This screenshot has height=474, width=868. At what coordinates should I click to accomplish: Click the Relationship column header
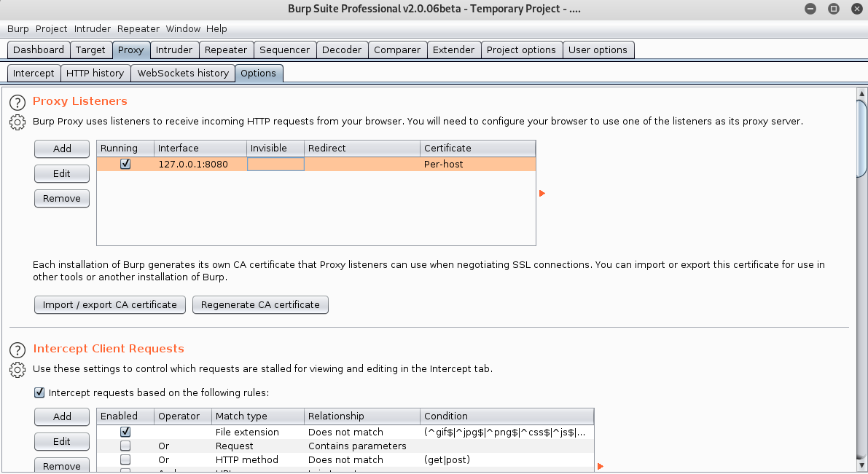362,416
